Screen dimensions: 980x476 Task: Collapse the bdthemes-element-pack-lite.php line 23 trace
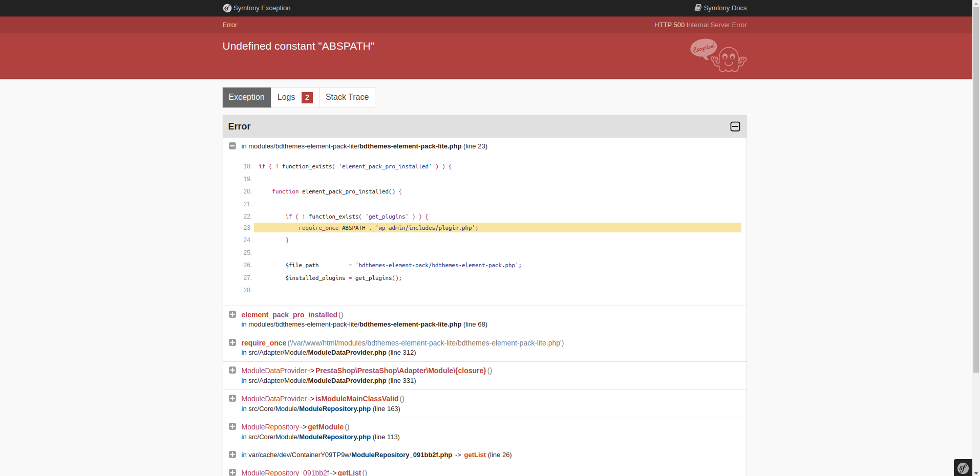point(232,146)
